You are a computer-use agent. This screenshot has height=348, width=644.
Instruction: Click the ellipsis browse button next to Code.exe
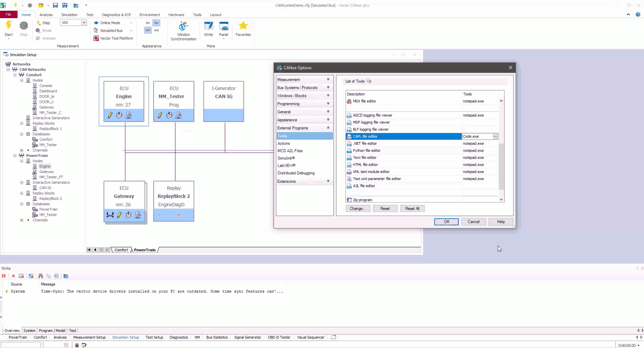495,136
